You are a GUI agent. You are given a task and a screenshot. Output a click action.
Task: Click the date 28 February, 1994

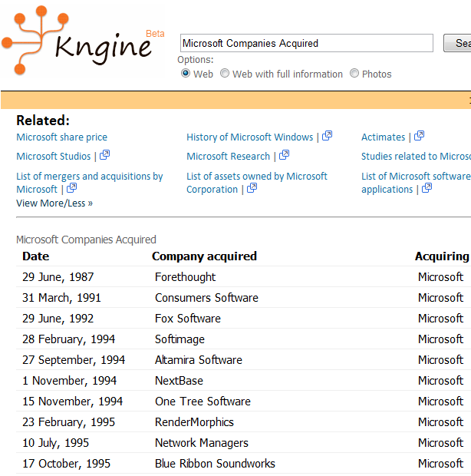[x=68, y=339]
